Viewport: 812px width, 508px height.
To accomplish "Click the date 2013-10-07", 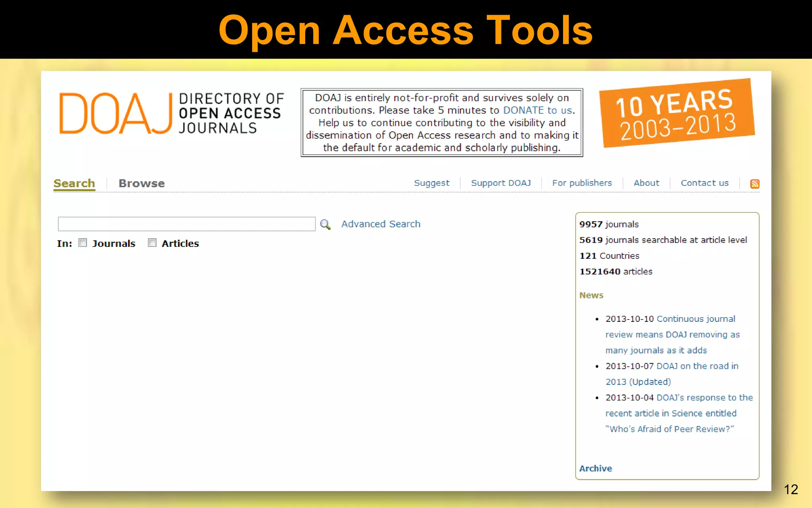I will point(630,366).
